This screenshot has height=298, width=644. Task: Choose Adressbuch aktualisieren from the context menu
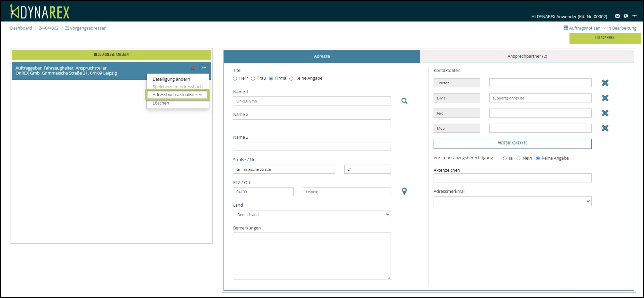pos(177,95)
